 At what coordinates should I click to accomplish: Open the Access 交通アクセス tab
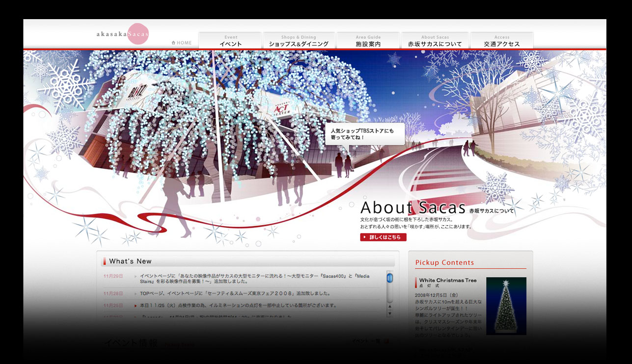point(502,41)
